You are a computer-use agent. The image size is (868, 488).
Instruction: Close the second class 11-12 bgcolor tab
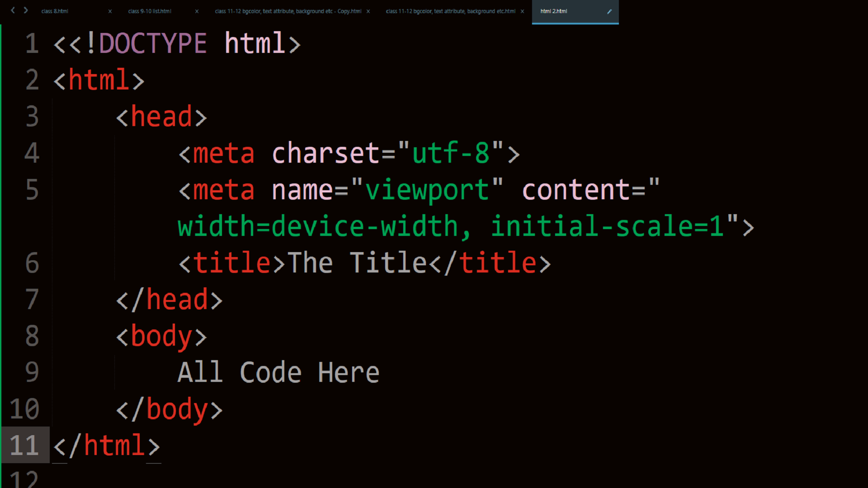coord(522,11)
